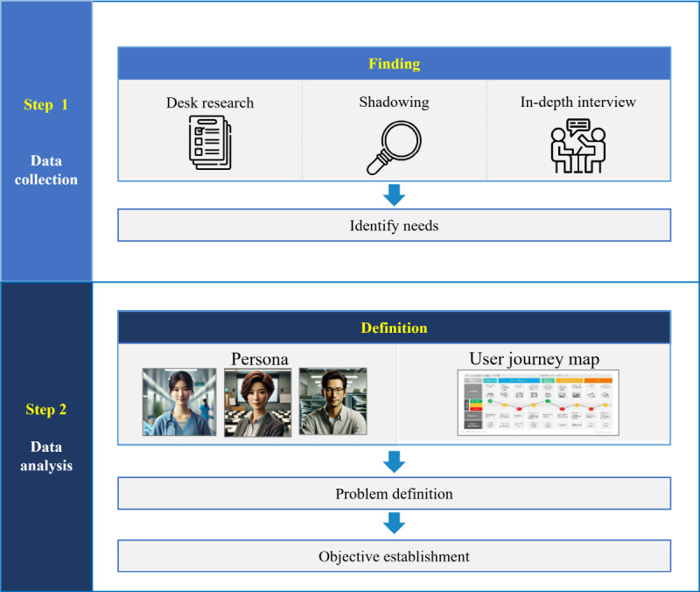Click the "Finding" header title
This screenshot has width=700, height=592.
pyautogui.click(x=395, y=64)
